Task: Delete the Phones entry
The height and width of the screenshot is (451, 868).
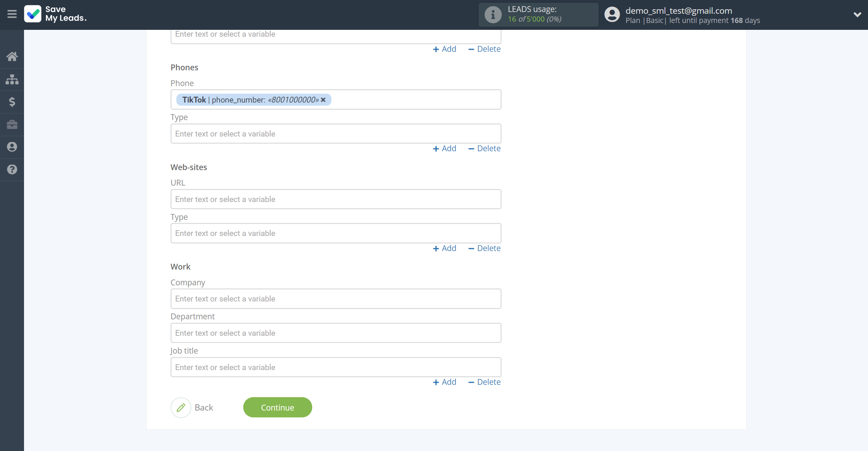Action: click(x=484, y=149)
